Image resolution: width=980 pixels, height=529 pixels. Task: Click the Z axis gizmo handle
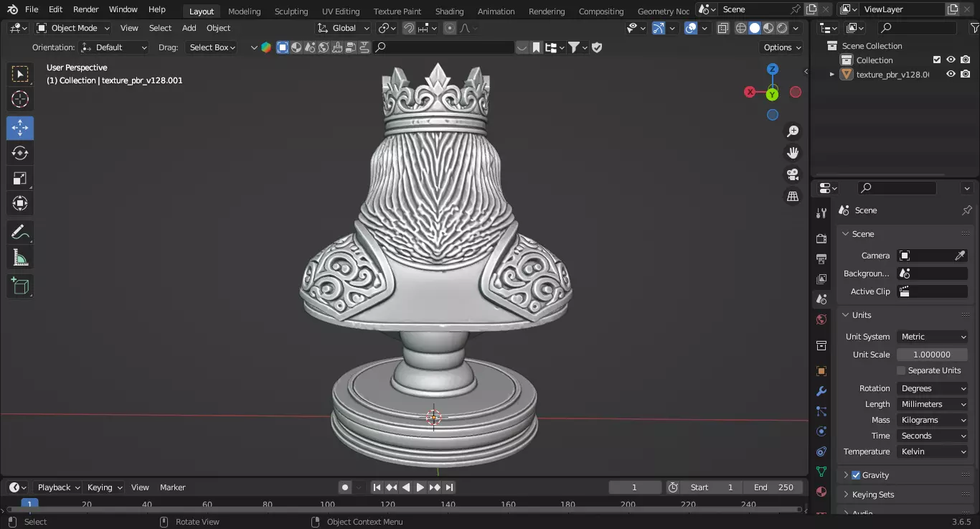[x=773, y=69]
